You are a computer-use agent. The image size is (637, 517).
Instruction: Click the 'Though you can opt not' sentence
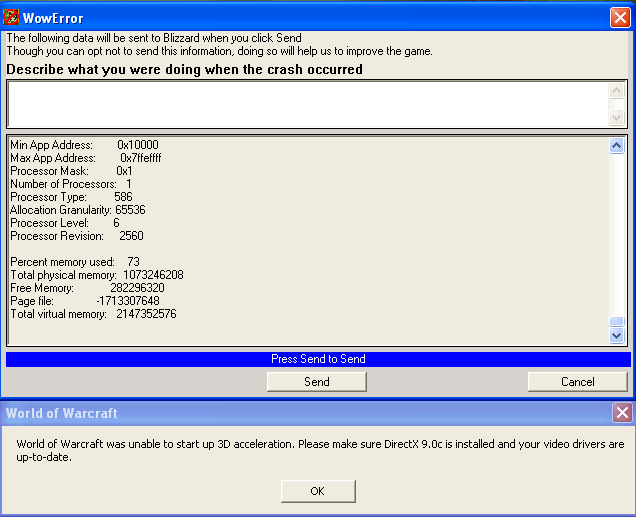point(219,51)
